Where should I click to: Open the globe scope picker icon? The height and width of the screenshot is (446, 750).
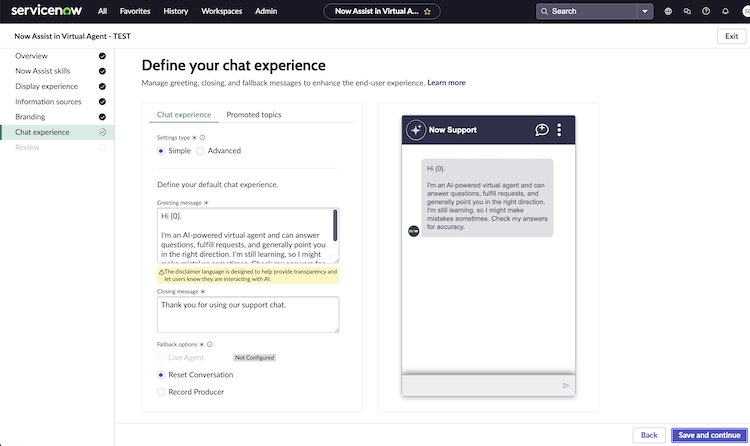point(668,11)
